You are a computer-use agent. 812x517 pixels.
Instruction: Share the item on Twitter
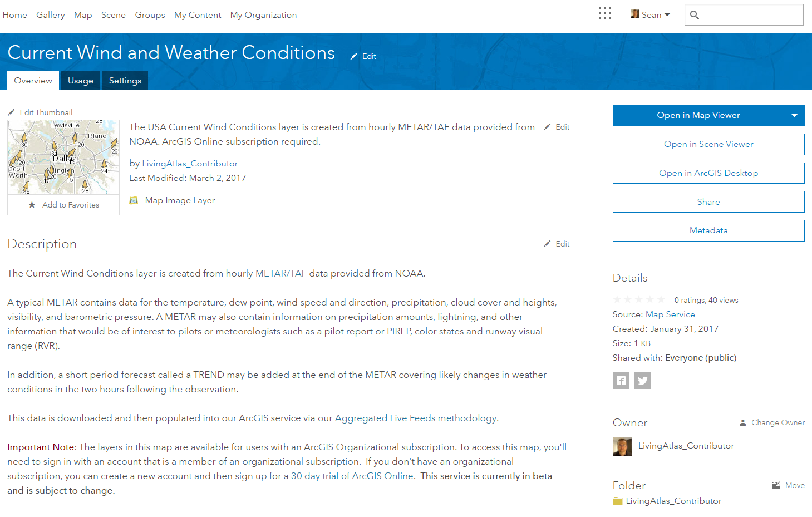(642, 380)
